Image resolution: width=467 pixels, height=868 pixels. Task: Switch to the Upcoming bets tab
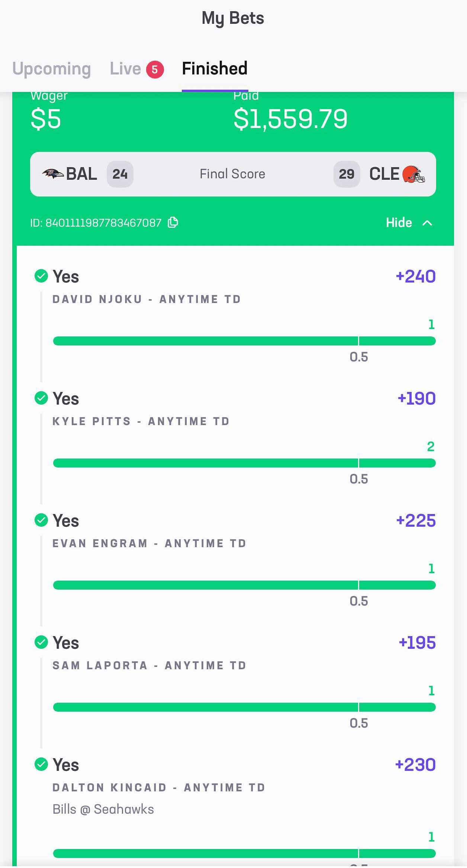(52, 69)
